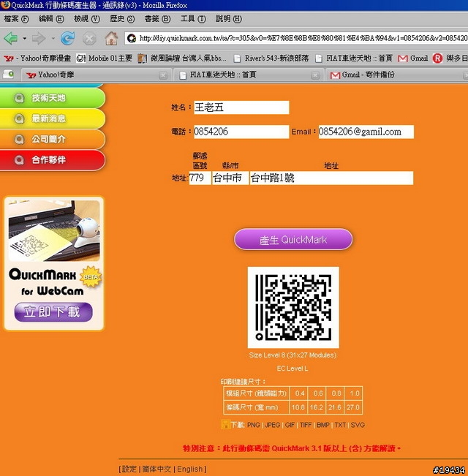Open the River's 543-新浪部落 bookmark
Screen dimensions: 468x476
click(x=271, y=58)
